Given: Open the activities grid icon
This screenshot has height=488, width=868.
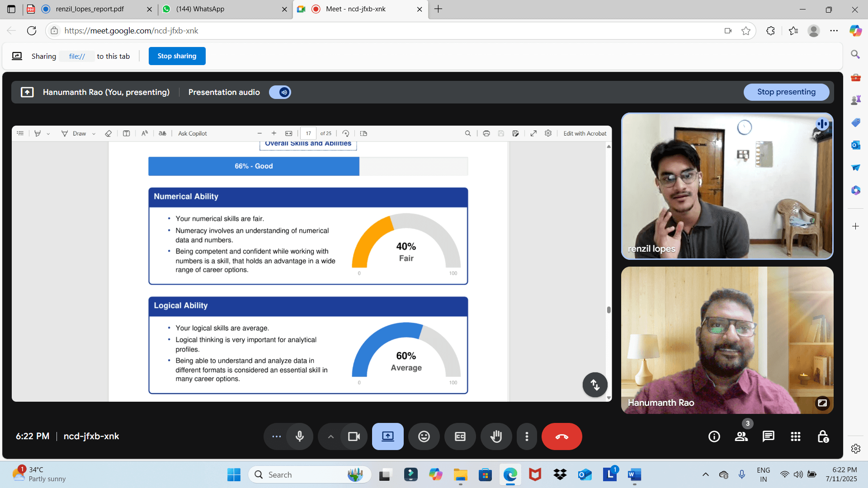Looking at the screenshot, I should 795,436.
